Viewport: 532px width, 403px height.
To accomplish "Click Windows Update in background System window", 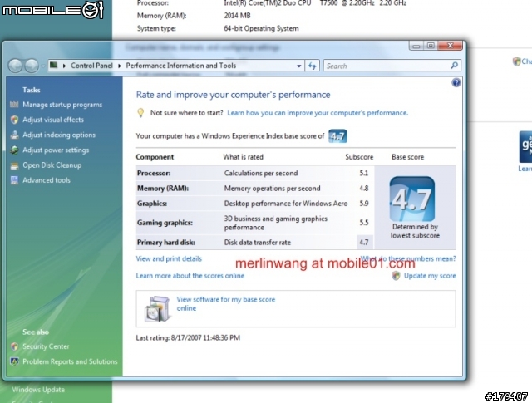I will pyautogui.click(x=38, y=390).
